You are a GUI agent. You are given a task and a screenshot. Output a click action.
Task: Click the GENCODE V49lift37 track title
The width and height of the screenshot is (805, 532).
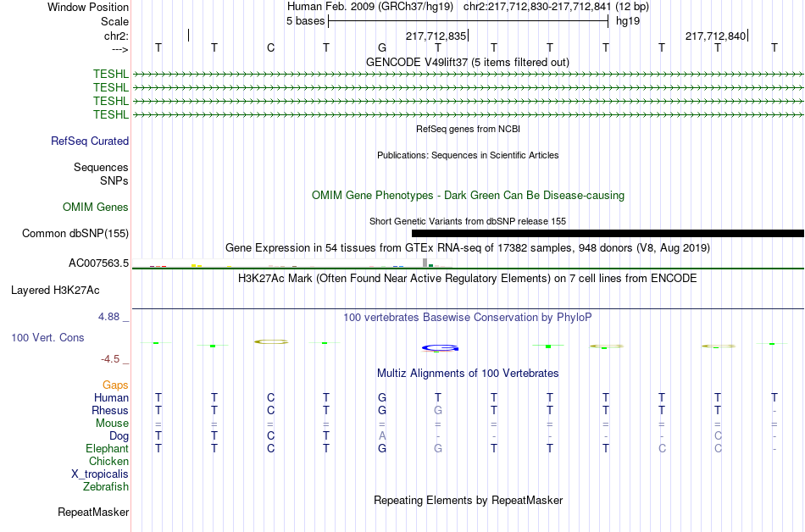468,63
